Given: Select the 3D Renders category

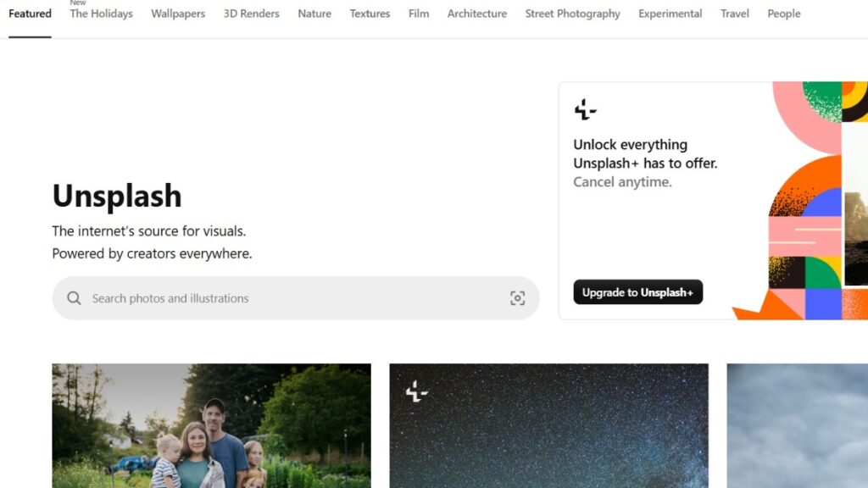Looking at the screenshot, I should [x=251, y=14].
